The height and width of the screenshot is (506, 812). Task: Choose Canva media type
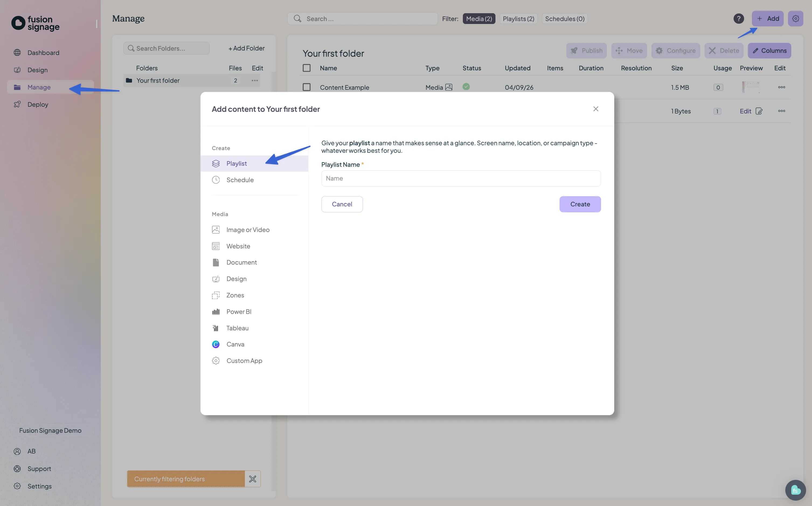coord(254,344)
